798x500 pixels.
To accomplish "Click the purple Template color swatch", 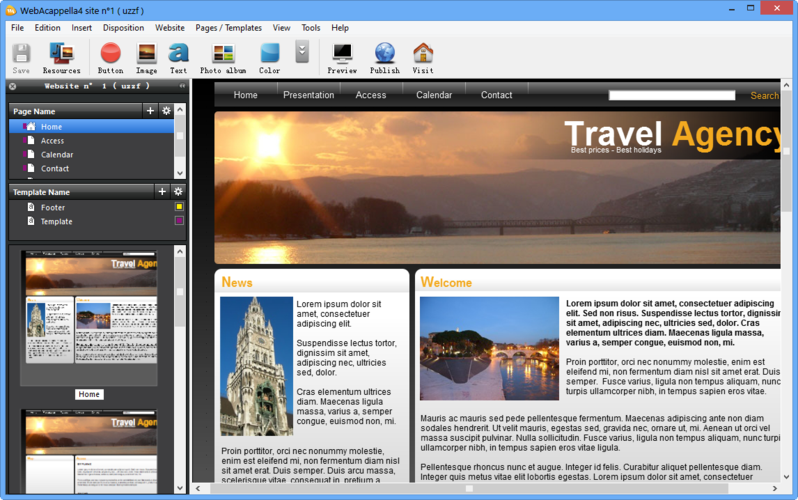I will (x=179, y=221).
